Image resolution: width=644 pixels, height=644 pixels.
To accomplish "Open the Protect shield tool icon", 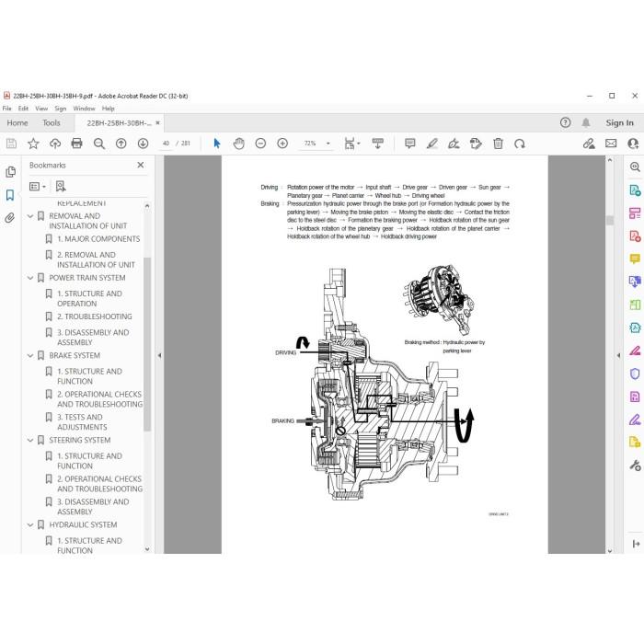I will click(635, 374).
